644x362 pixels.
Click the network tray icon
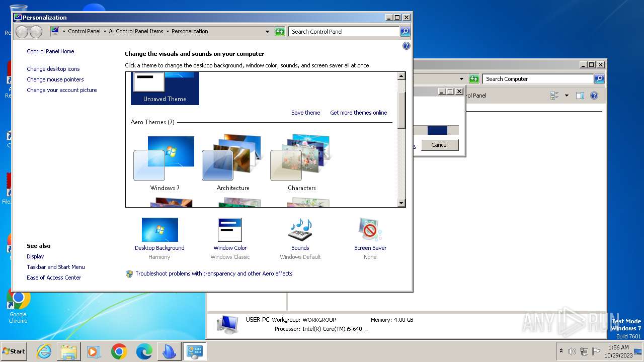(584, 351)
